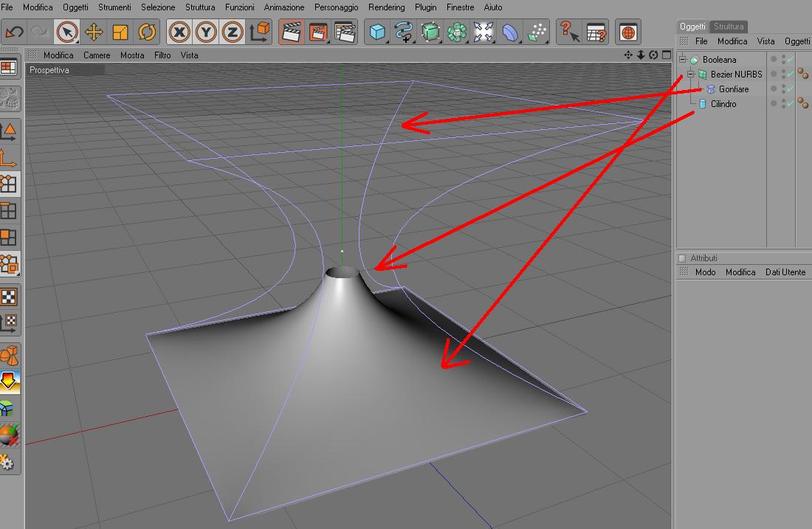Click the particle emitter icon
Viewport: 812px width, 529px height.
(x=537, y=32)
